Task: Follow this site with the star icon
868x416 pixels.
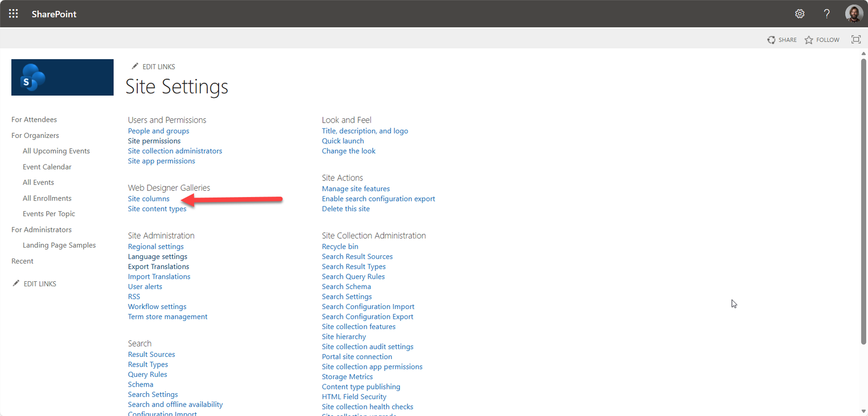Action: tap(809, 40)
